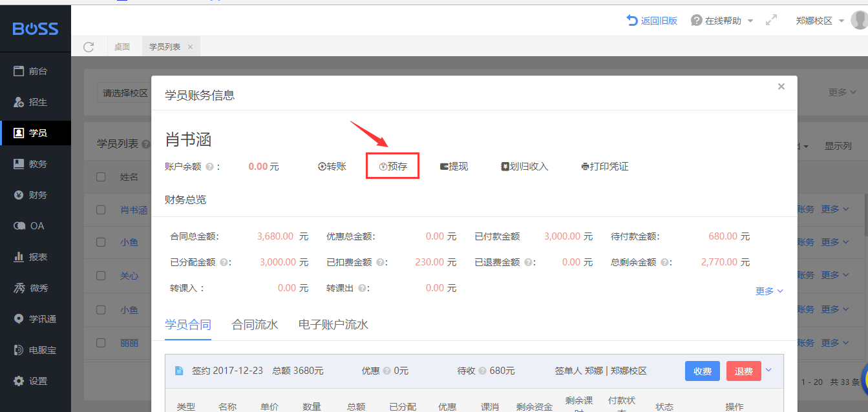
Task: Check the checkbox for the 关心 row
Action: pyautogui.click(x=101, y=276)
